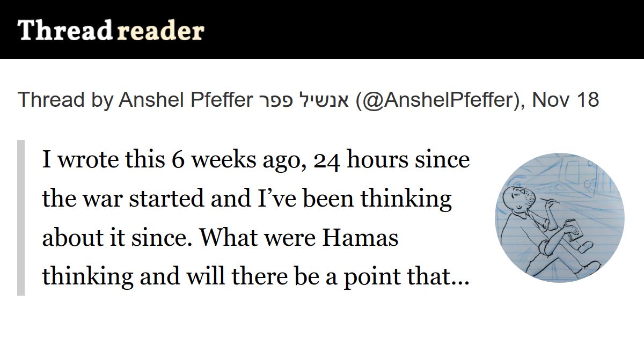Viewport: 644px width, 337px height.
Task: Click the "Nov 18" date
Action: (x=565, y=100)
